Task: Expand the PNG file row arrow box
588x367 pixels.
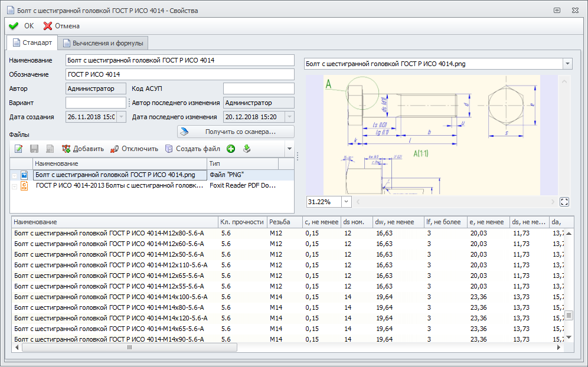Action: 14,175
